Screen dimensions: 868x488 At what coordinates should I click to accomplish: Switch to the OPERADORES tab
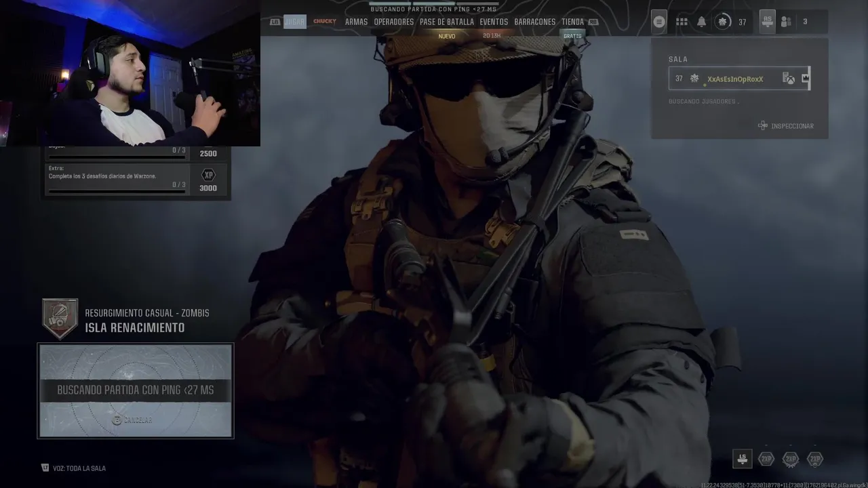click(x=394, y=22)
